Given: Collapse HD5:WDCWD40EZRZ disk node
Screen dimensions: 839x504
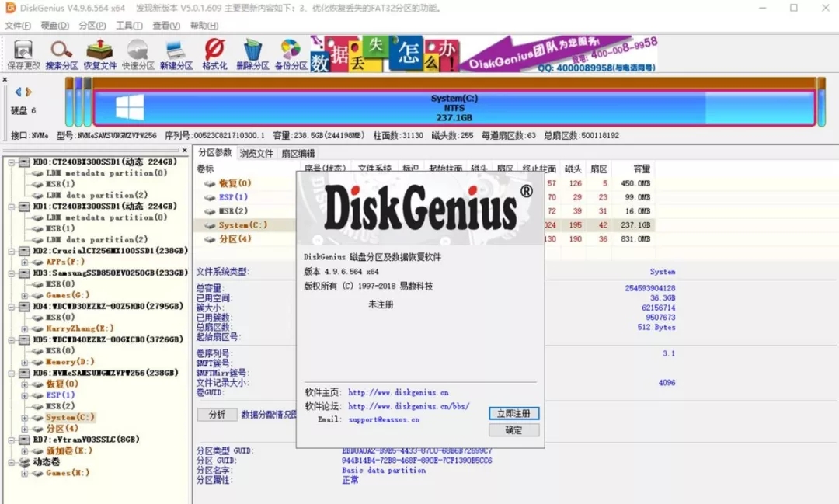Looking at the screenshot, I should [11, 339].
